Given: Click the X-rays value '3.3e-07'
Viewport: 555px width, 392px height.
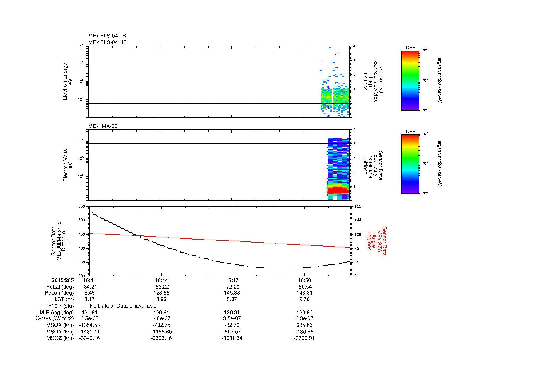Looking at the screenshot, I should [x=304, y=319].
